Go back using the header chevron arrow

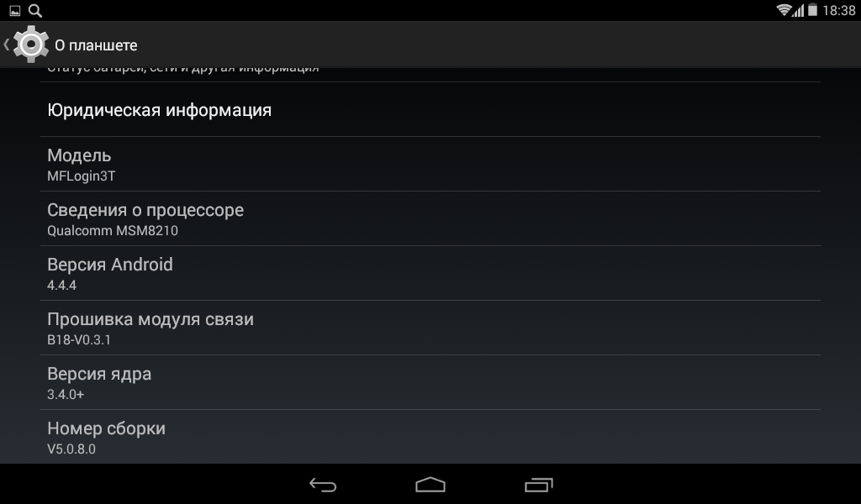coord(7,45)
